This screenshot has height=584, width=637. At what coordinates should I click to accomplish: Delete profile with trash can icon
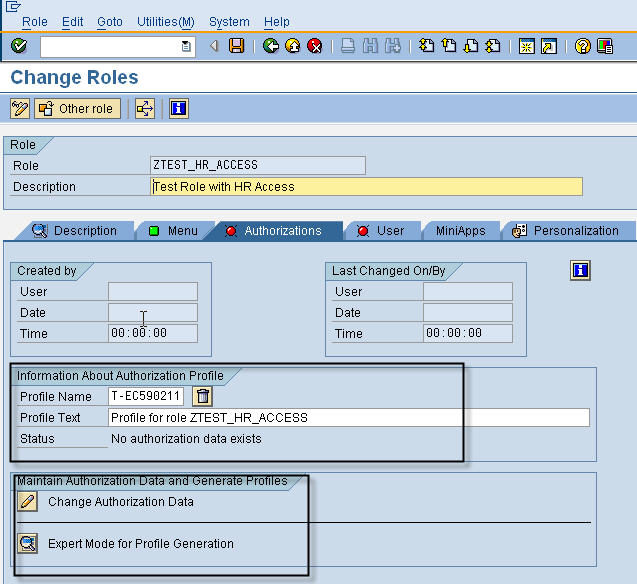point(202,396)
